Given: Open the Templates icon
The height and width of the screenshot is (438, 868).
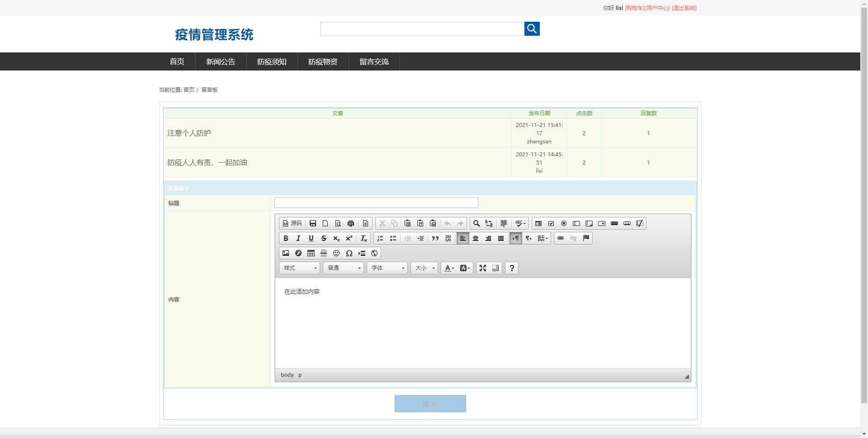Looking at the screenshot, I should click(x=365, y=223).
